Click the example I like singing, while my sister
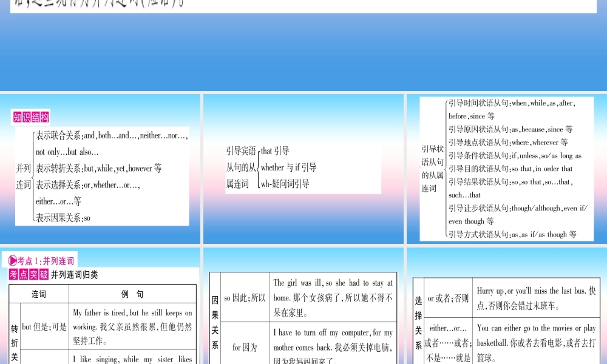The image size is (607, 364). [x=132, y=359]
